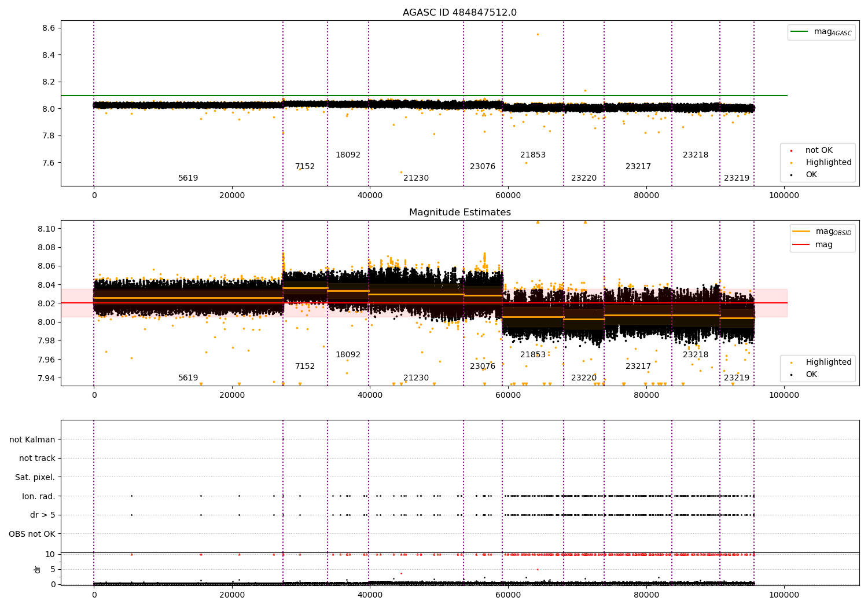The width and height of the screenshot is (868, 608).
Task: Click OBSID label 7152 in the Magnitude Estimates plot
Action: 305,367
